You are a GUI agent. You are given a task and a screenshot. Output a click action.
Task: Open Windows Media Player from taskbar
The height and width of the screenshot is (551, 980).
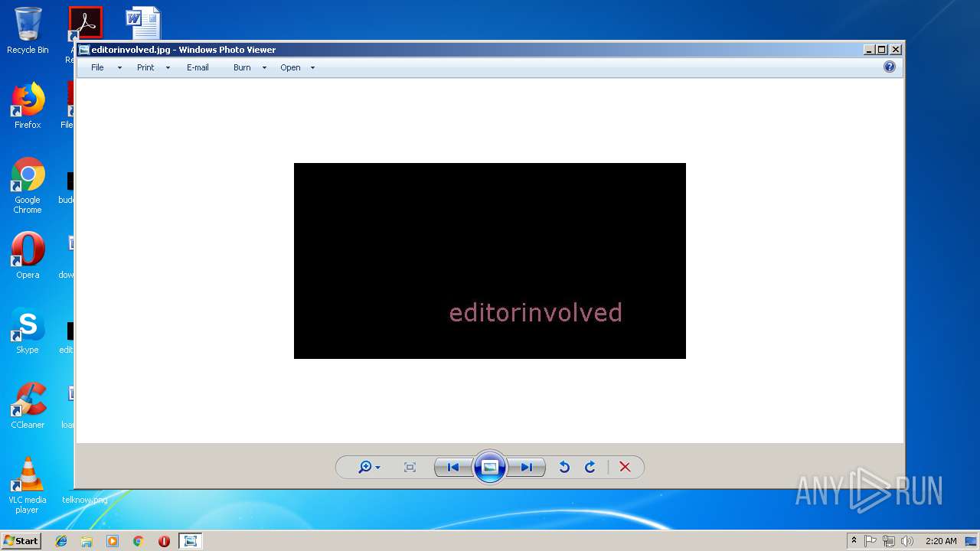point(113,541)
